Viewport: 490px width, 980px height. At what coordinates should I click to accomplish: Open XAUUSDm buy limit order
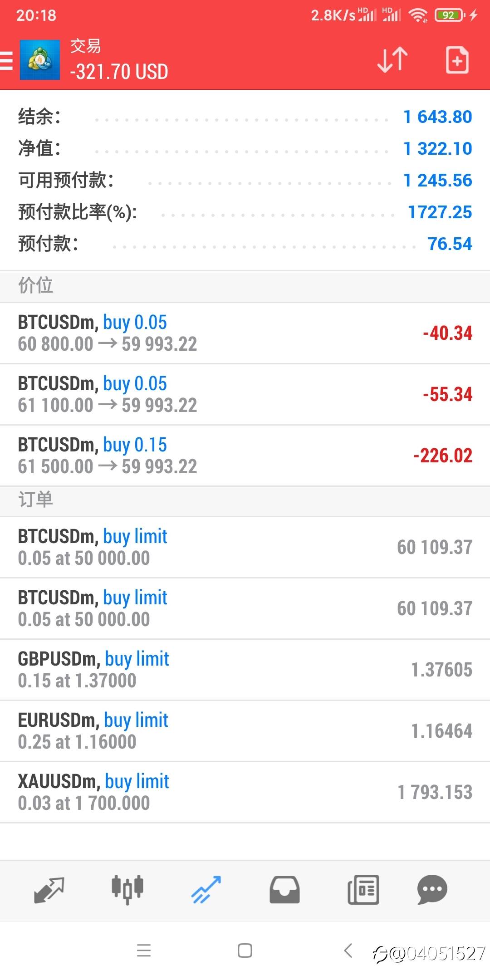245,793
